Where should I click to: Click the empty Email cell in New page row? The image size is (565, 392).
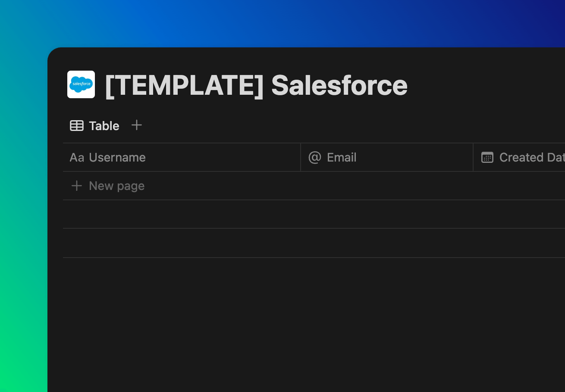(x=387, y=186)
